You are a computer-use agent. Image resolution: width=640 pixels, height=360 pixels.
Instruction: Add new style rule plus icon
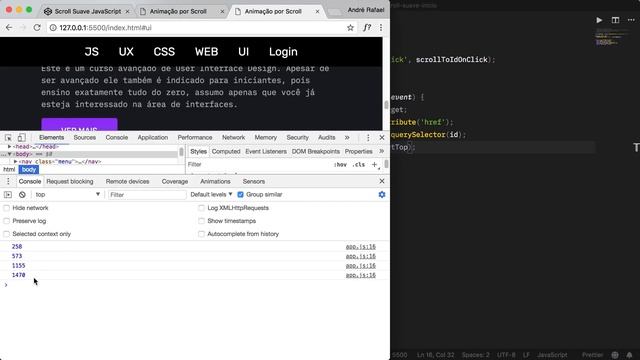click(x=374, y=164)
